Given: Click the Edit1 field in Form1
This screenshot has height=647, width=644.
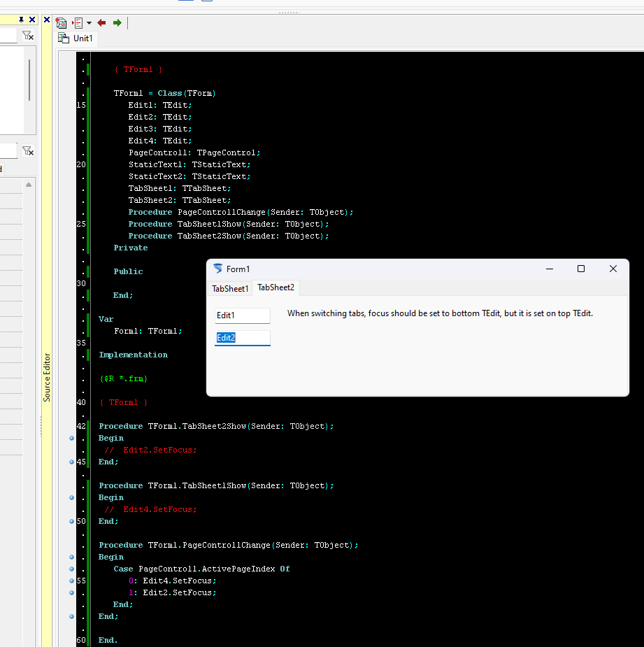Looking at the screenshot, I should click(x=243, y=315).
